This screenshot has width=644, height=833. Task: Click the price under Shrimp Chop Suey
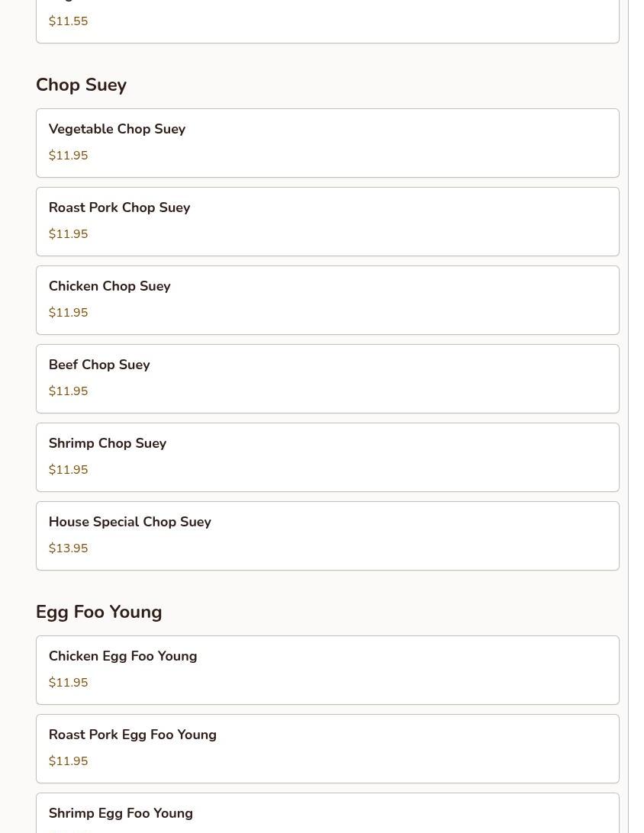(x=68, y=470)
